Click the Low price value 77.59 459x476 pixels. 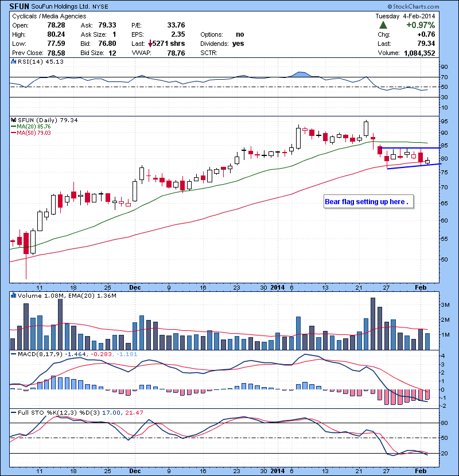pyautogui.click(x=56, y=44)
